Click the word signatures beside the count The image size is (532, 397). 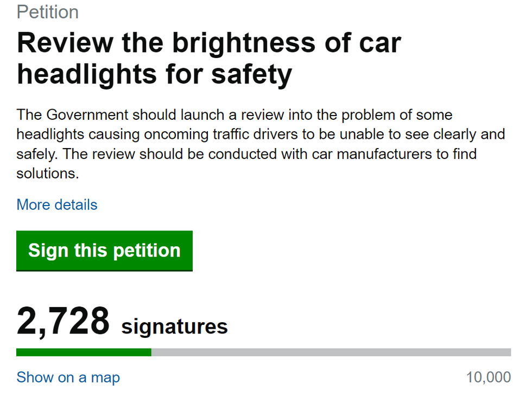[174, 326]
